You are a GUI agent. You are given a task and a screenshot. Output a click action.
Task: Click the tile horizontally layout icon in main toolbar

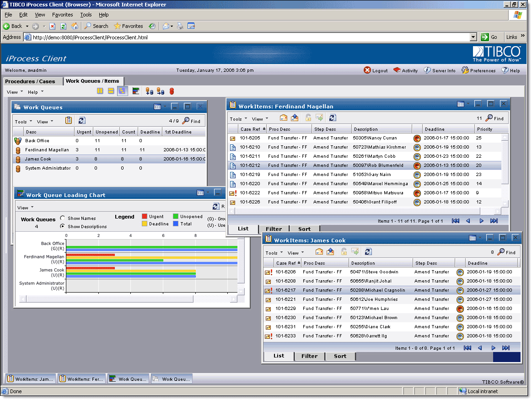pyautogui.click(x=111, y=91)
